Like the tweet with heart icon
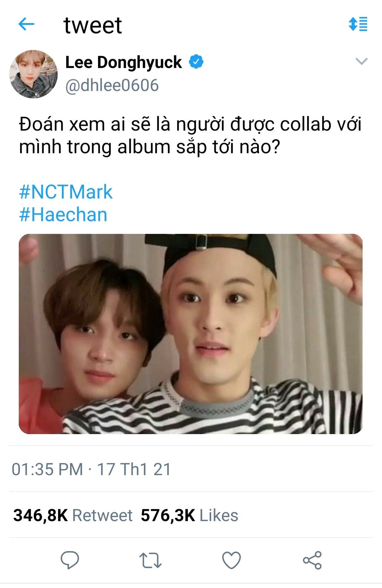This screenshot has width=382, height=588. [x=231, y=560]
